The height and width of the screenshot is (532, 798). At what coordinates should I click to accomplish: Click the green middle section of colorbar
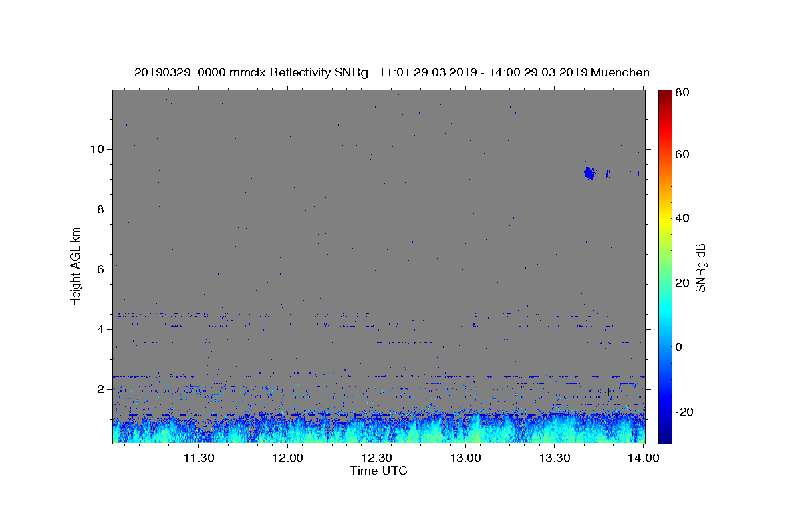[665, 266]
